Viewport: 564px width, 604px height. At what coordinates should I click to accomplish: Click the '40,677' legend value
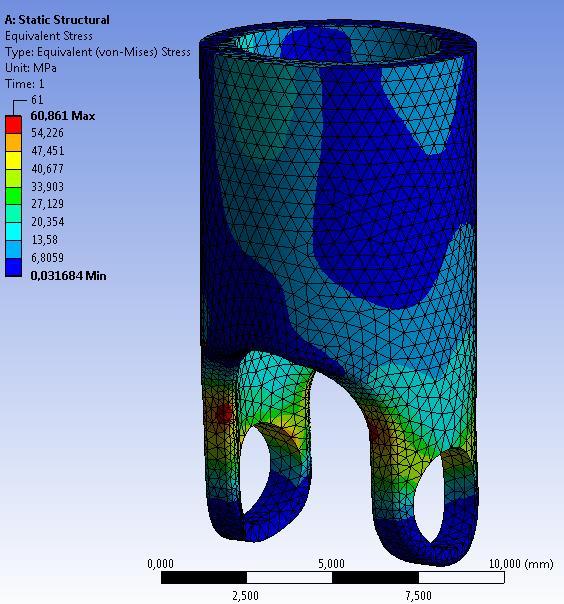click(x=47, y=169)
